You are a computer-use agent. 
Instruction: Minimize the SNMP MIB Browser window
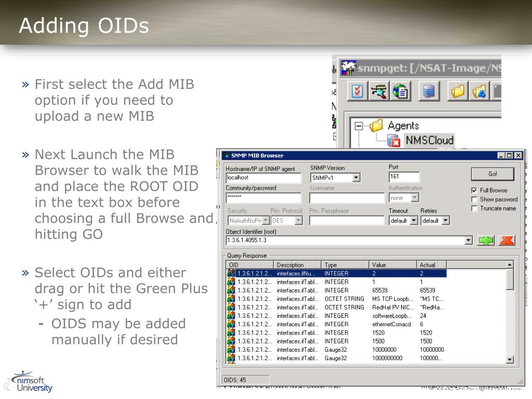[x=501, y=155]
